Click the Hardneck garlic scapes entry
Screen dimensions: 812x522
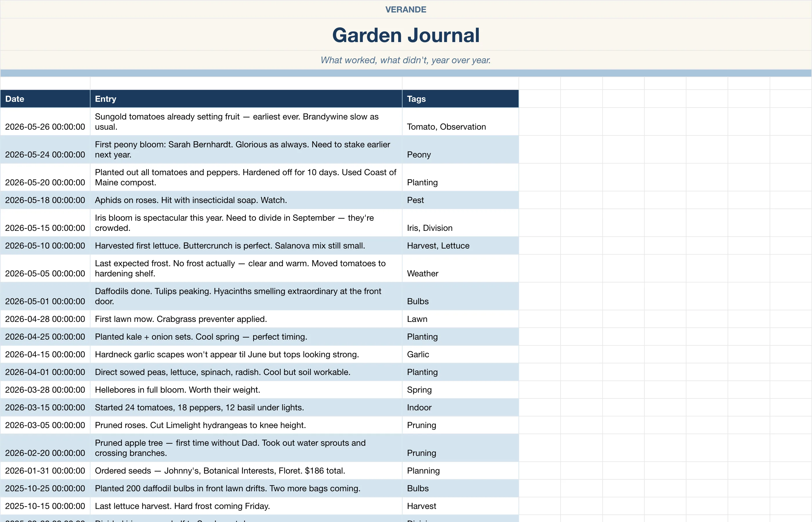(x=246, y=354)
